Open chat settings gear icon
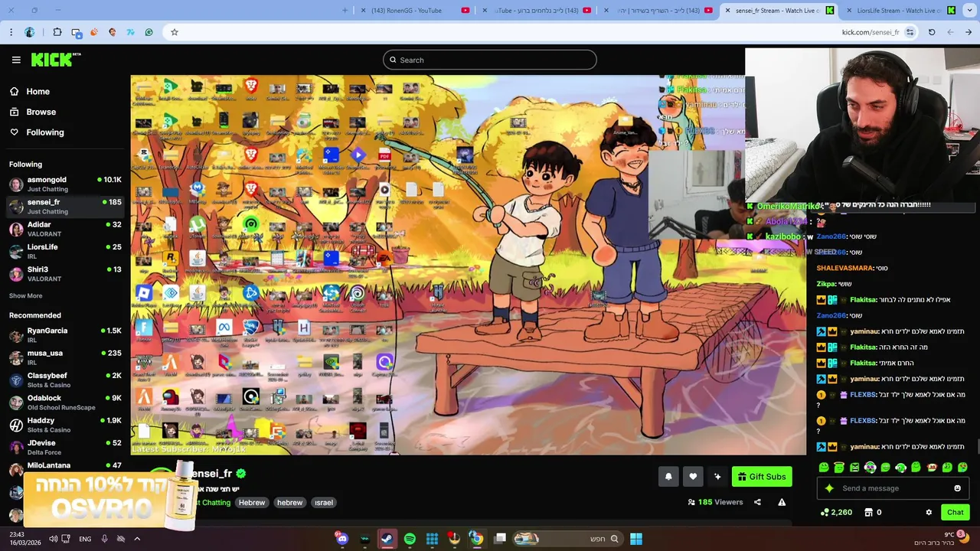This screenshot has height=551, width=980. [929, 512]
